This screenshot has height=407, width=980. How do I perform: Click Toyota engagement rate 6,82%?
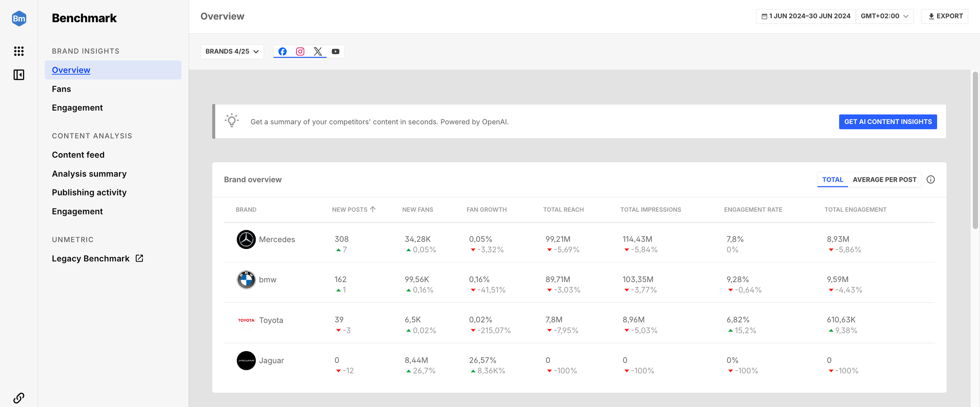[738, 319]
